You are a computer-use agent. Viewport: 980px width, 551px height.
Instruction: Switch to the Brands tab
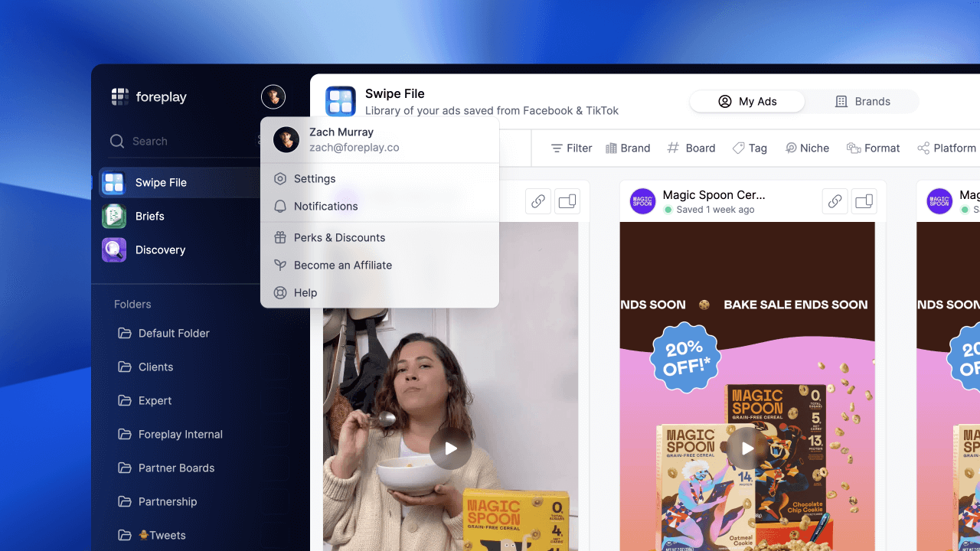862,102
